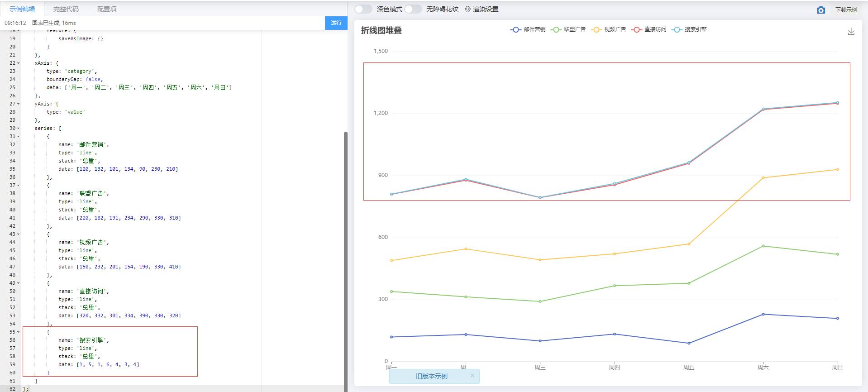Click the 周四 x-axis label

point(614,367)
